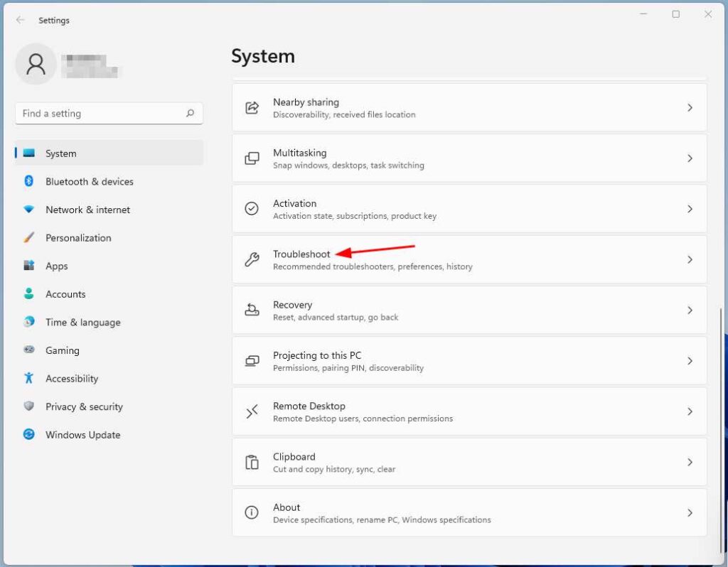Open Windows Update using its sidebar icon
Viewport: 728px width, 567px height.
(28, 434)
